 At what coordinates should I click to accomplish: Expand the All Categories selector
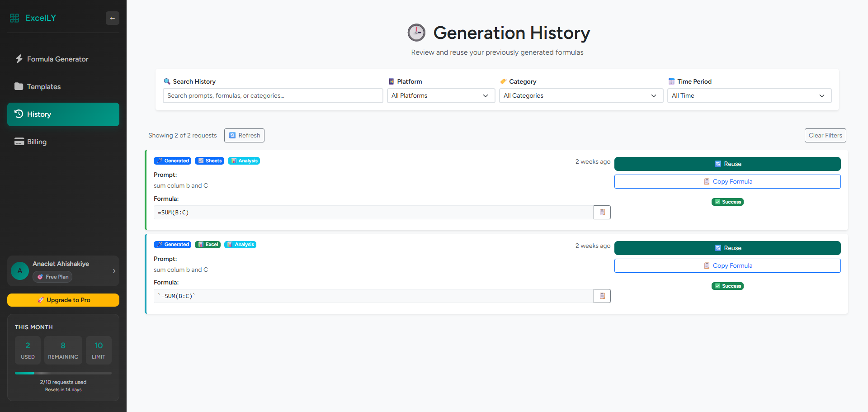(580, 95)
